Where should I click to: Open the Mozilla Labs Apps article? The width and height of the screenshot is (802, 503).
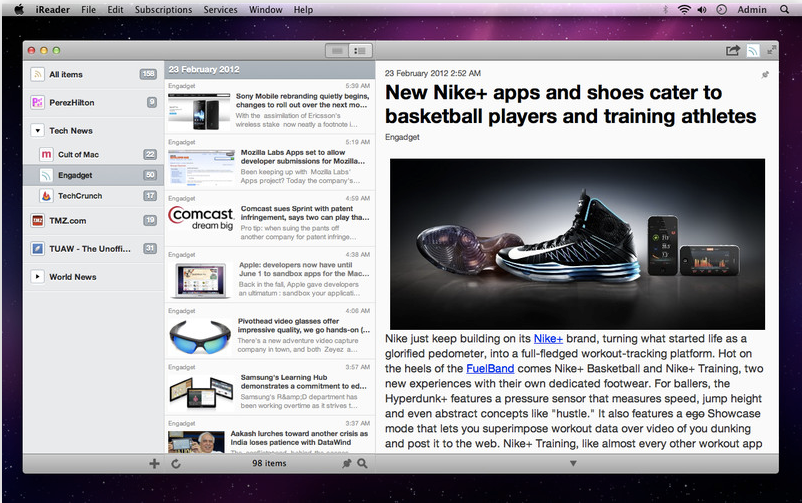[270, 164]
